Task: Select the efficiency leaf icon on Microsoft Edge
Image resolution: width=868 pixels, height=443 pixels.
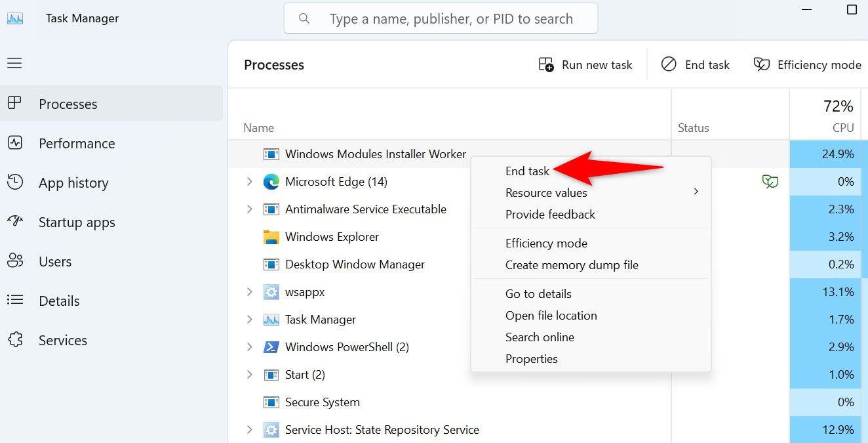Action: tap(770, 182)
